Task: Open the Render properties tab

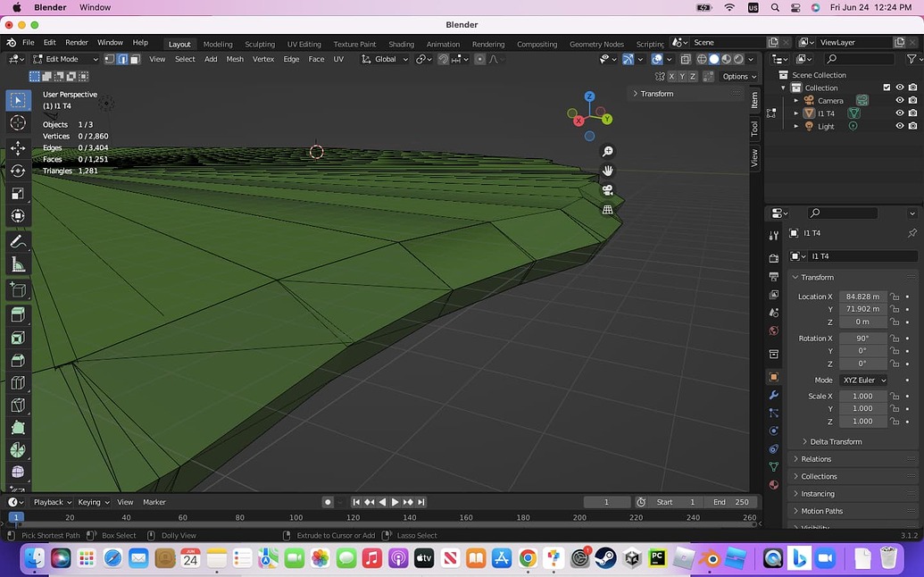Action: (774, 258)
